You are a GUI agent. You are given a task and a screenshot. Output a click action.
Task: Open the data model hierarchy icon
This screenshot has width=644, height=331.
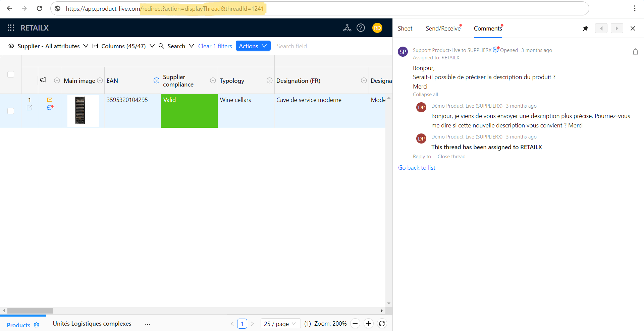pyautogui.click(x=347, y=28)
